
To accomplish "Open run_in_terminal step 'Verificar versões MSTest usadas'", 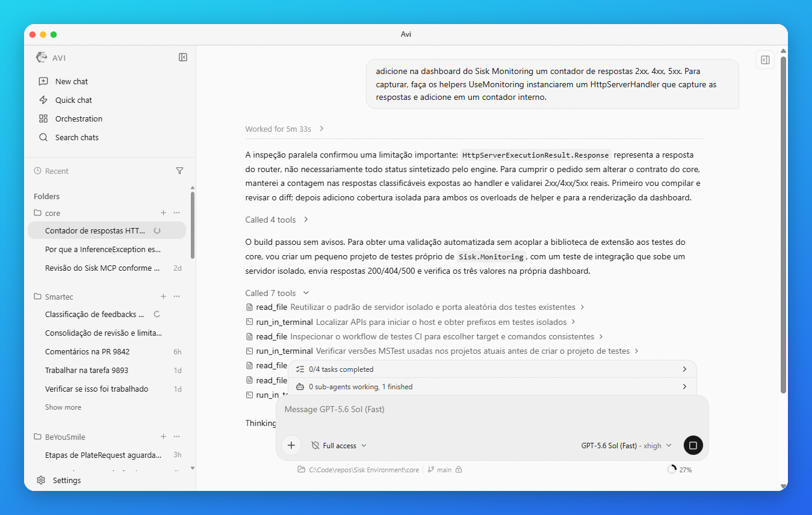I will click(442, 351).
